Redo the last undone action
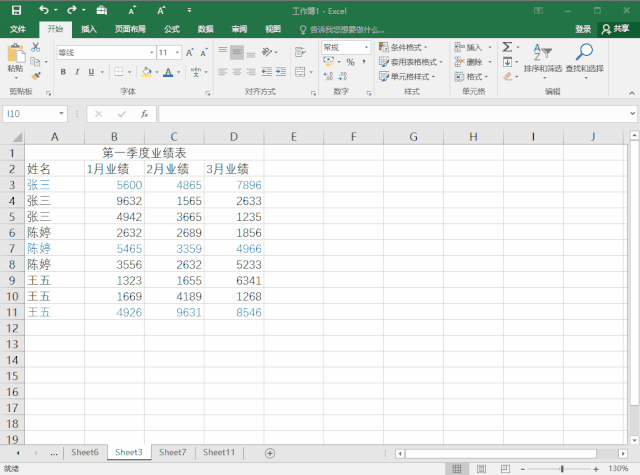 [72, 10]
